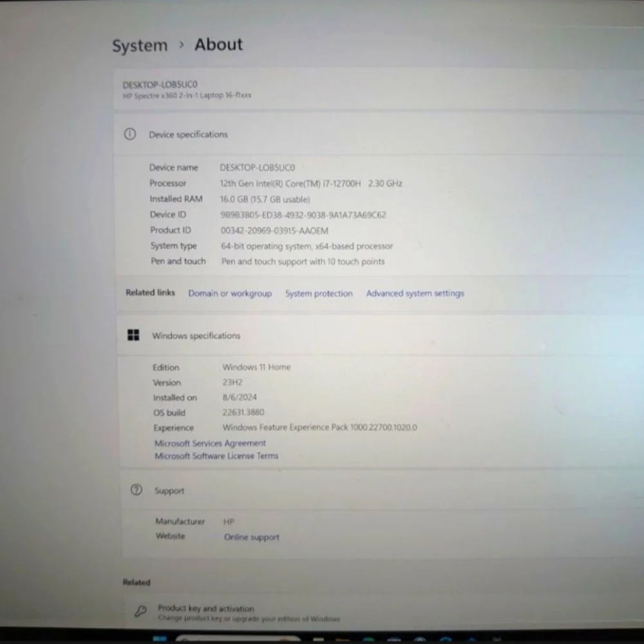This screenshot has width=644, height=644.
Task: Select DESKTOP-LOB5UC0 name in the top card
Action: click(x=160, y=84)
